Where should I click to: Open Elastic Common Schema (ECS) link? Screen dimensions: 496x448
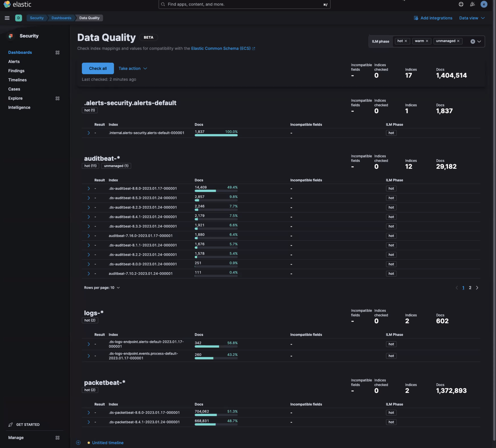click(223, 49)
